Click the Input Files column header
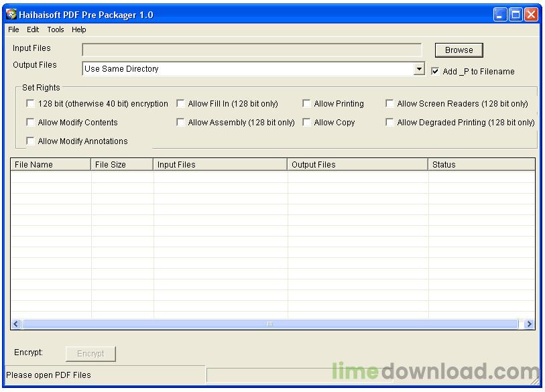 pyautogui.click(x=221, y=164)
